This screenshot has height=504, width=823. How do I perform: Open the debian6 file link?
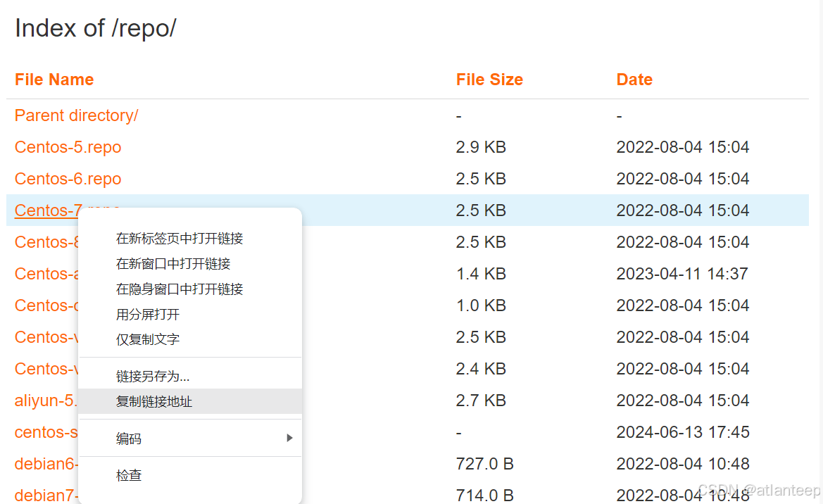[46, 464]
